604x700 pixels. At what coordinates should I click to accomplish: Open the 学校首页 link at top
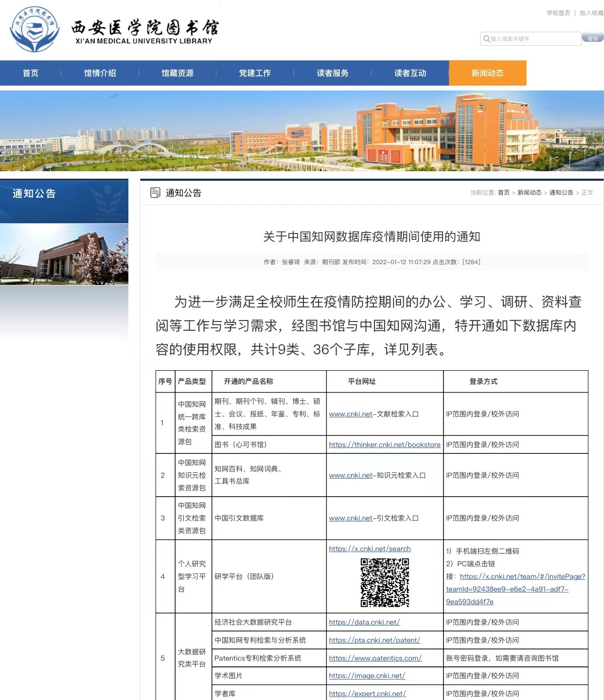pos(558,13)
